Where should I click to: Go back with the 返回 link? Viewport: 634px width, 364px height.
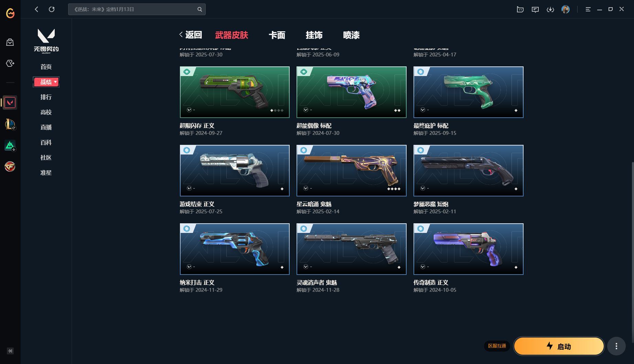pos(191,35)
